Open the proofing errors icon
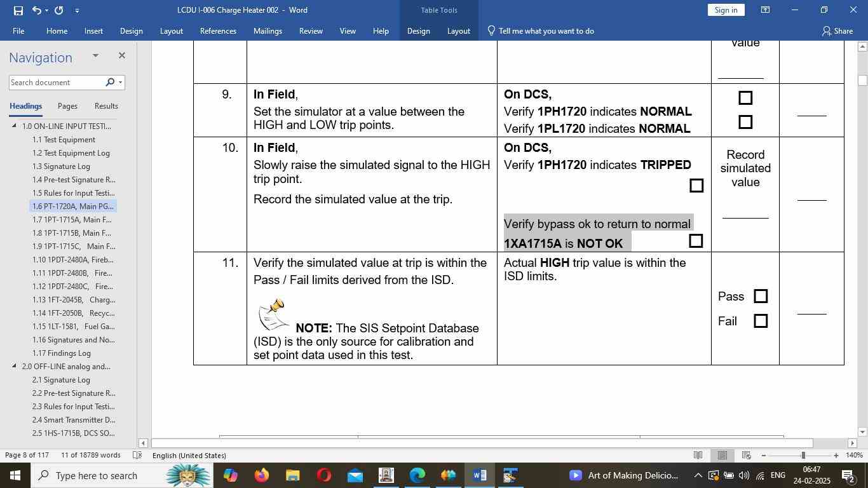Viewport: 868px width, 488px height. point(137,455)
